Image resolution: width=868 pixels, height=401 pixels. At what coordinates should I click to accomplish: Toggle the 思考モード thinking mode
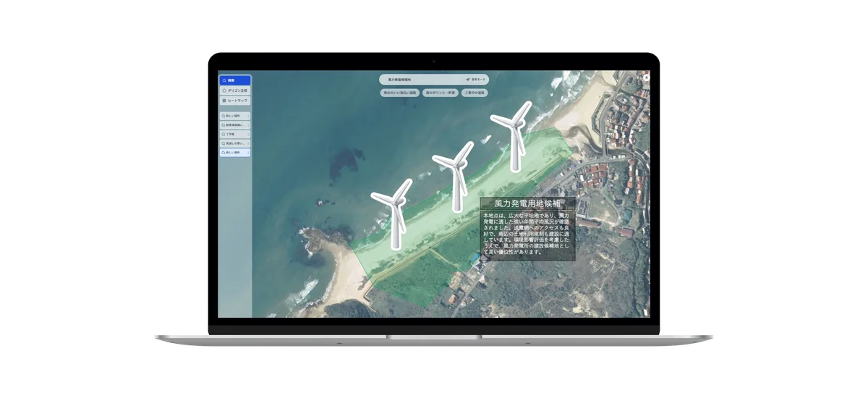pos(480,80)
